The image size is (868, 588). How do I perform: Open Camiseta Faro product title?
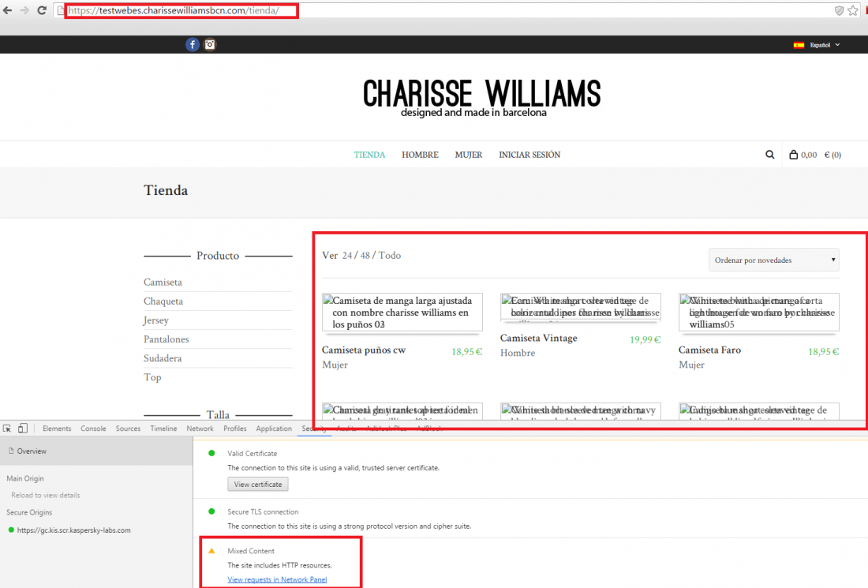pos(709,350)
